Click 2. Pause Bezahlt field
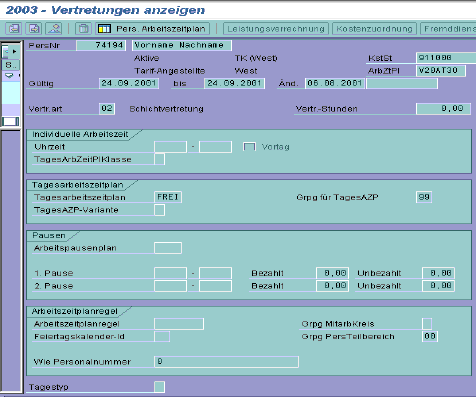This screenshot has height=397, width=476. click(x=333, y=286)
